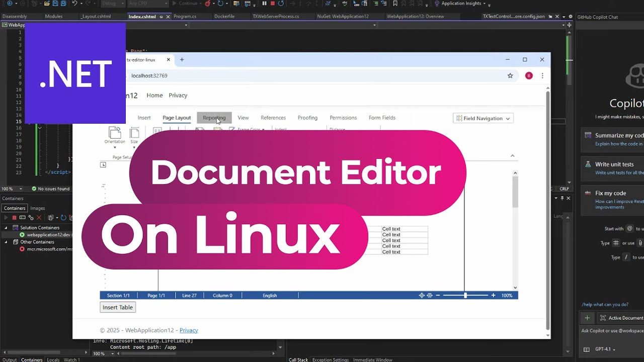Open the Field Navigation dropdown
Screen dimensions: 644x362
click(483, 118)
